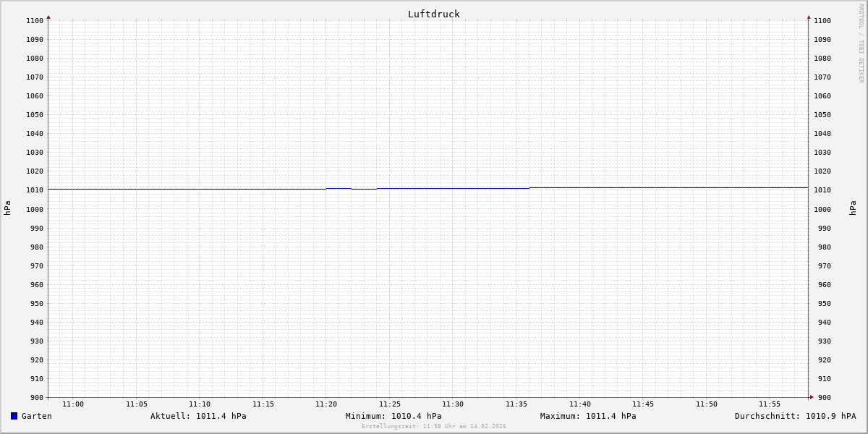Viewport: 868px width, 434px height.
Task: Click the blue Garten legend color swatch
Action: point(14,416)
